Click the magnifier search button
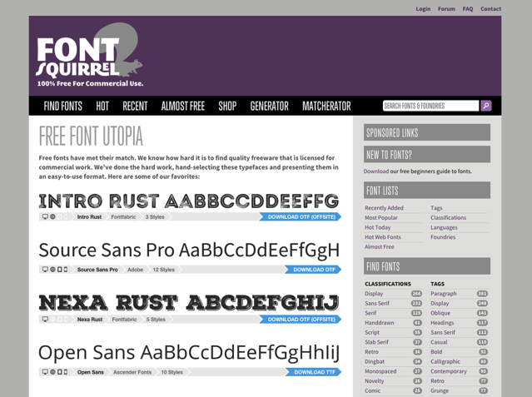The image size is (532, 397). pos(486,106)
